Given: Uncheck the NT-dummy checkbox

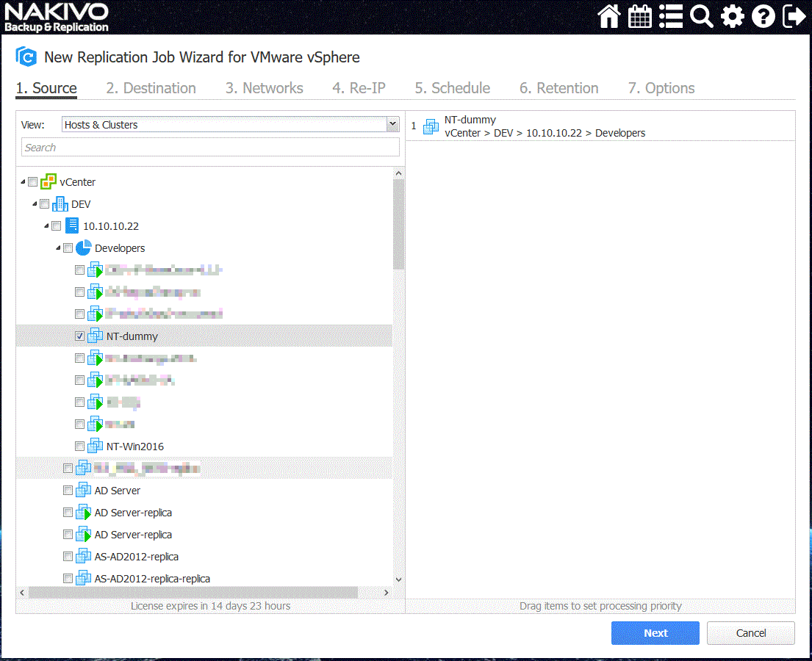Looking at the screenshot, I should coord(79,336).
